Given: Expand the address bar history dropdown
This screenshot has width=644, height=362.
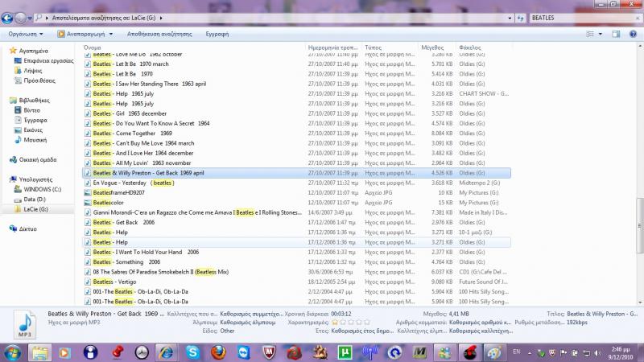Looking at the screenshot, I should tap(510, 18).
